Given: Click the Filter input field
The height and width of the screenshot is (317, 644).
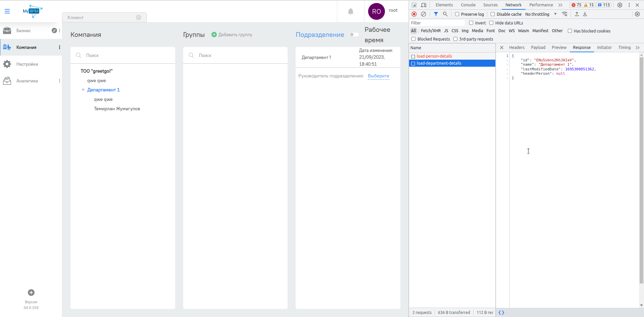Looking at the screenshot, I should pyautogui.click(x=437, y=23).
